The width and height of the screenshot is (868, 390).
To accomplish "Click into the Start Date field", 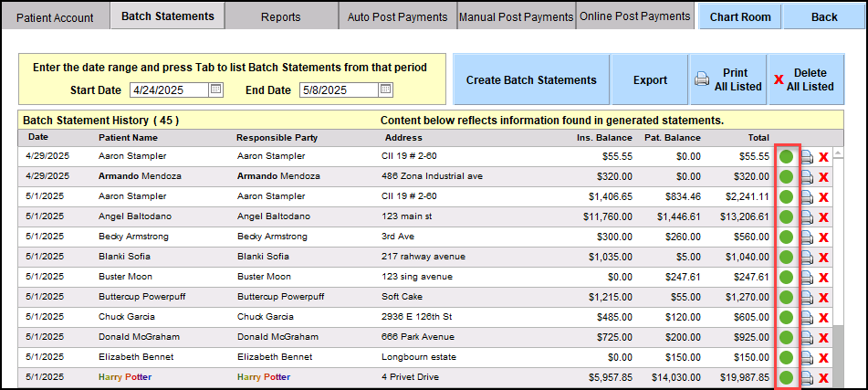I will 169,90.
